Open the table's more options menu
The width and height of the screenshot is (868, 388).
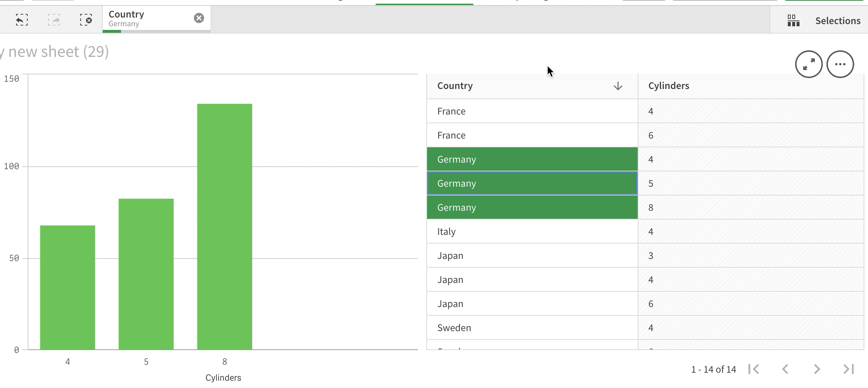click(840, 64)
